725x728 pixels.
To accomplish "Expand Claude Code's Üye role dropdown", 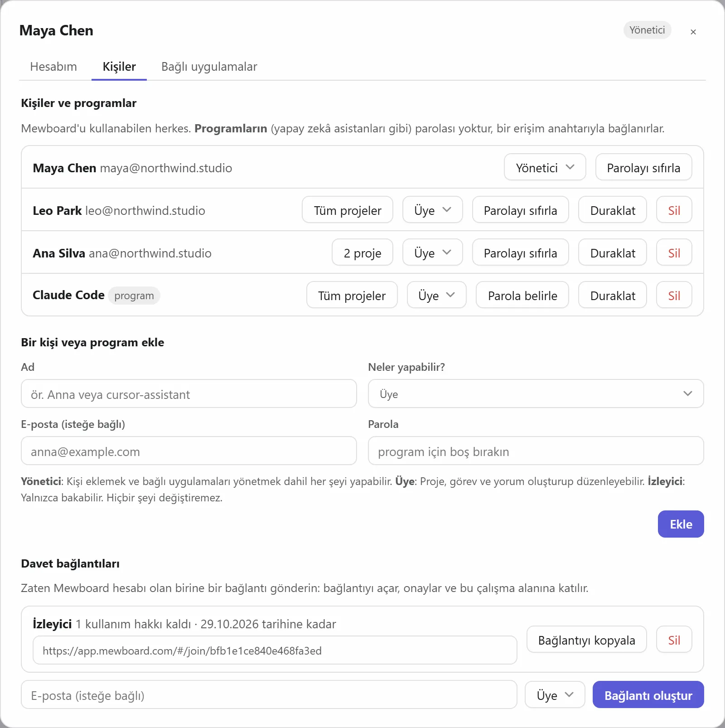I will click(x=437, y=295).
